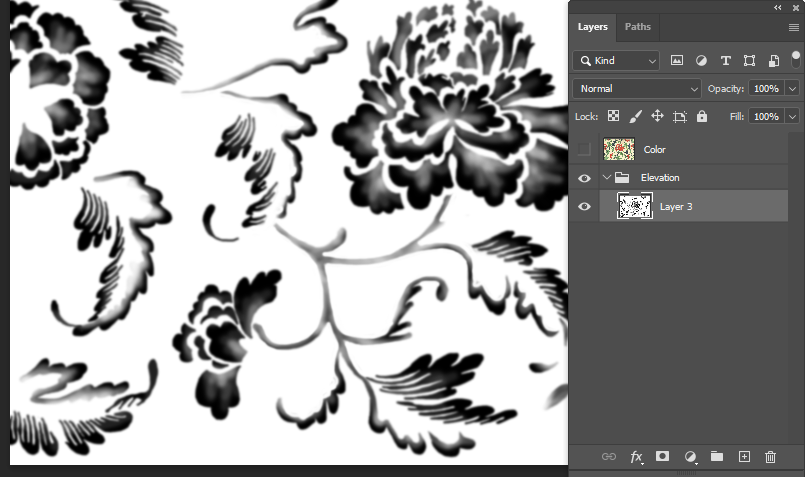
Task: Switch to the Paths tab
Action: coord(638,27)
